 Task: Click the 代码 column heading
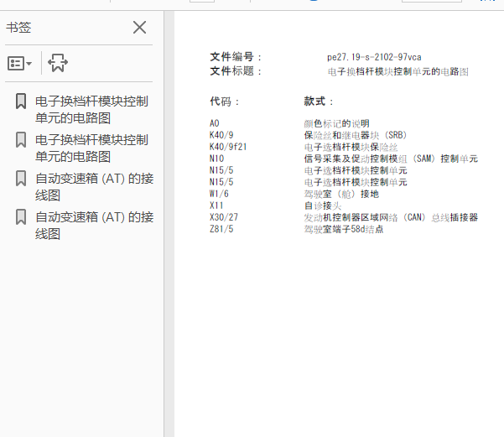225,101
